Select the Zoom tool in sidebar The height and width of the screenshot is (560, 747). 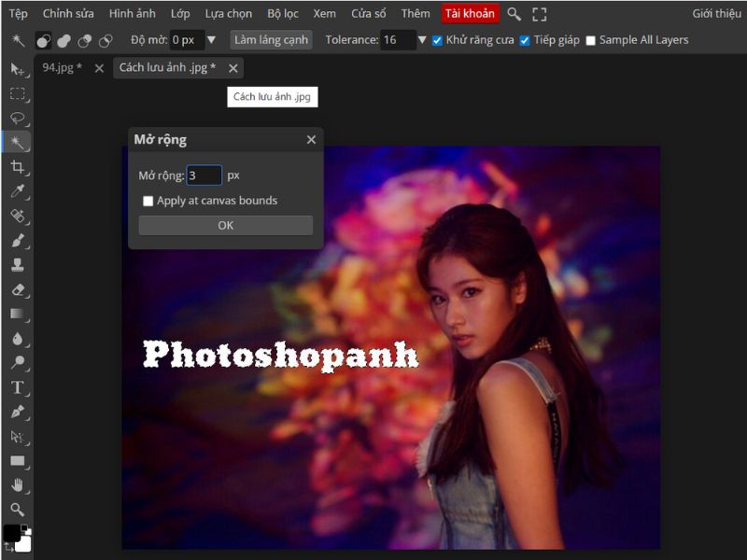pyautogui.click(x=17, y=510)
